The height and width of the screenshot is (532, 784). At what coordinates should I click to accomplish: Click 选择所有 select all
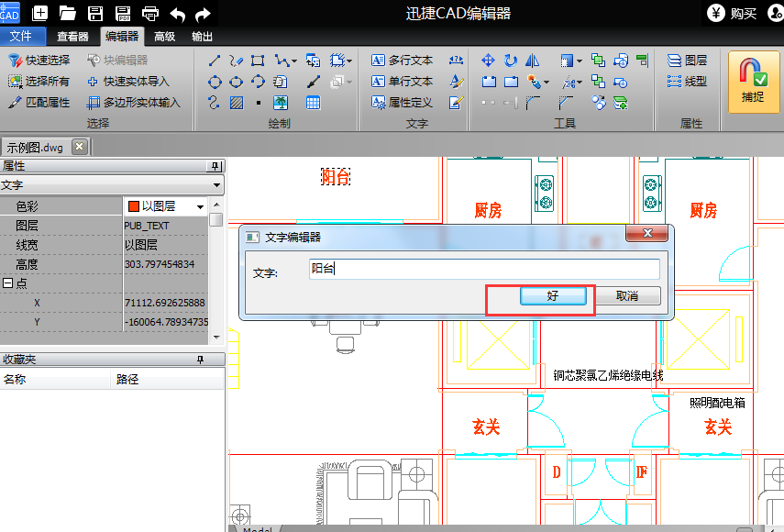click(x=39, y=81)
